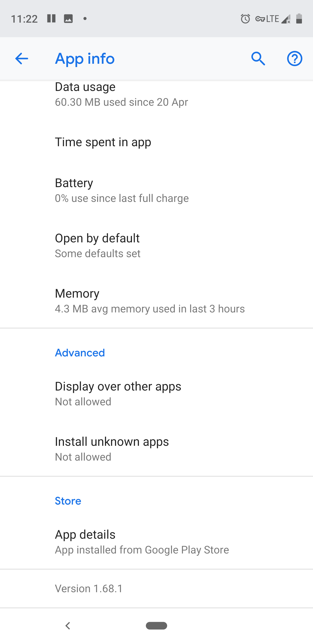Tap the Advanced section header
The width and height of the screenshot is (313, 644).
tap(80, 353)
